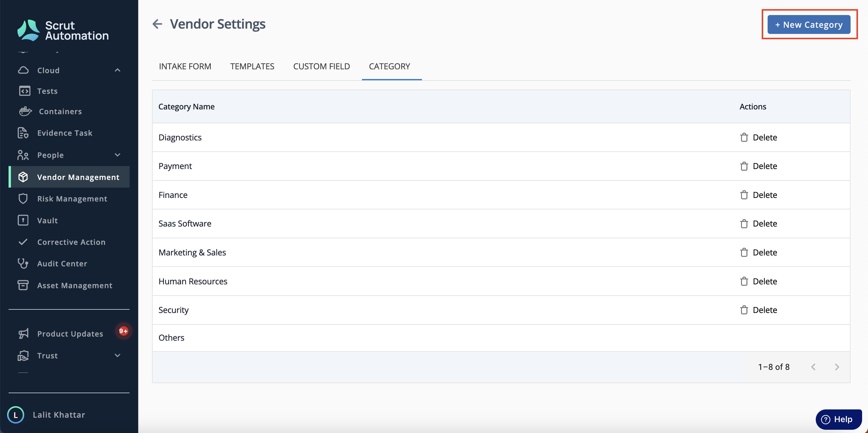Delete the Human Resources category
Viewport: 868px width, 433px height.
pyautogui.click(x=758, y=281)
